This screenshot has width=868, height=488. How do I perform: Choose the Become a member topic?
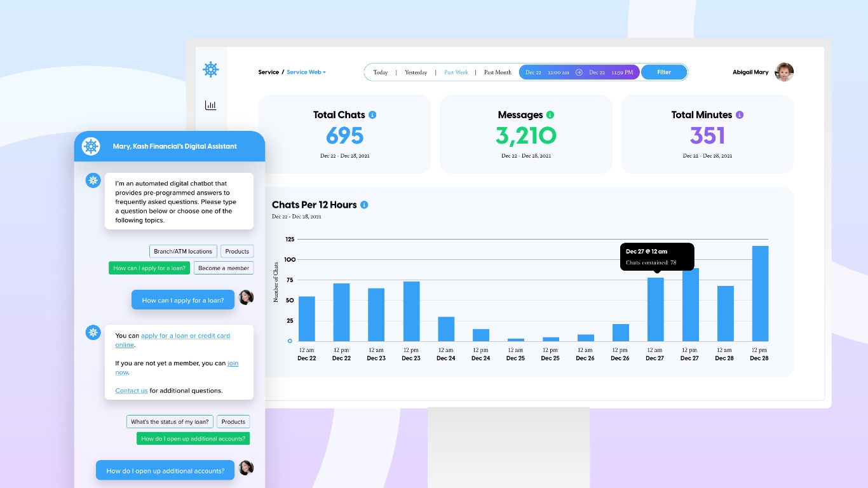point(224,268)
